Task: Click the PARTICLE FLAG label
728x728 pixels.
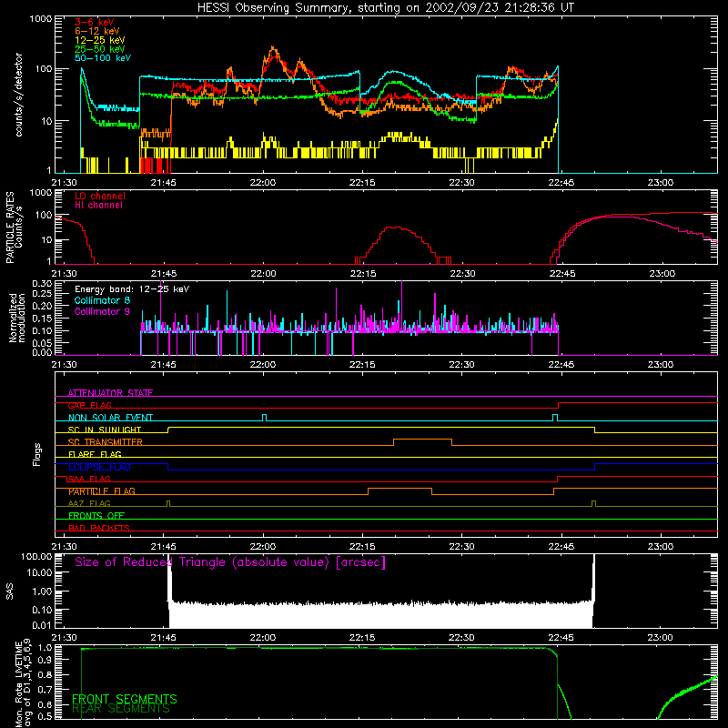Action: click(x=102, y=491)
